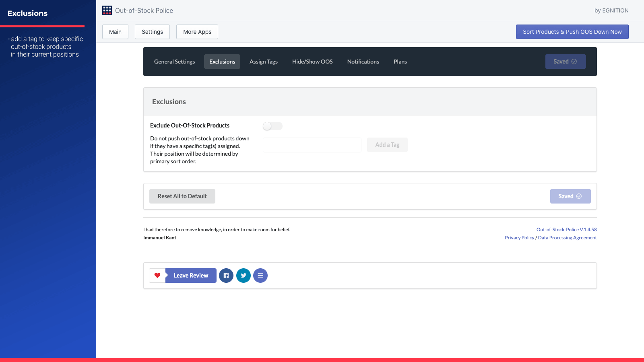Toggle the Exclude Out-Of-Stock Products switch
This screenshot has width=644, height=362.
(272, 126)
